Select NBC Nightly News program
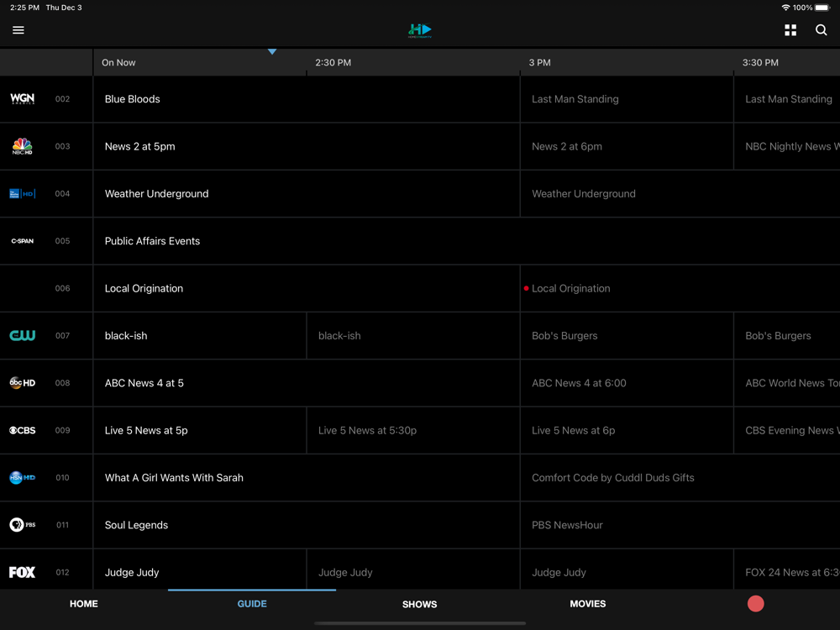The image size is (840, 630). point(787,146)
